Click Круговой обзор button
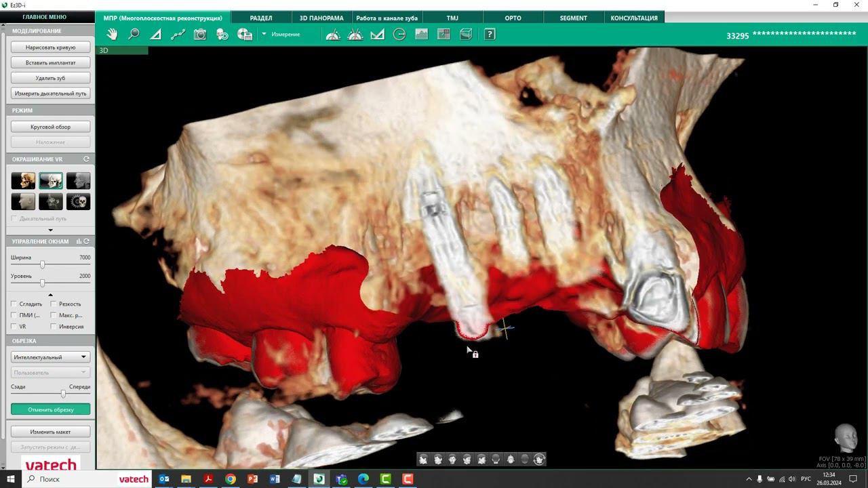The image size is (868, 488). point(50,127)
